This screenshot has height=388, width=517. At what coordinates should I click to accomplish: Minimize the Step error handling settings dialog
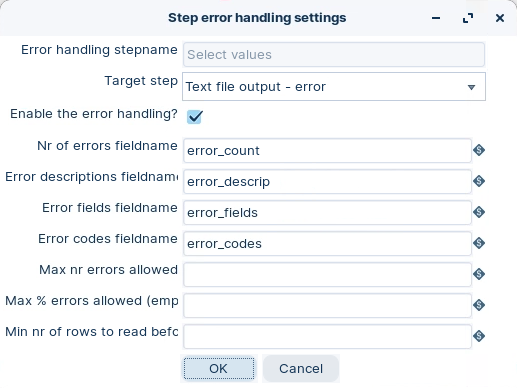[436, 18]
